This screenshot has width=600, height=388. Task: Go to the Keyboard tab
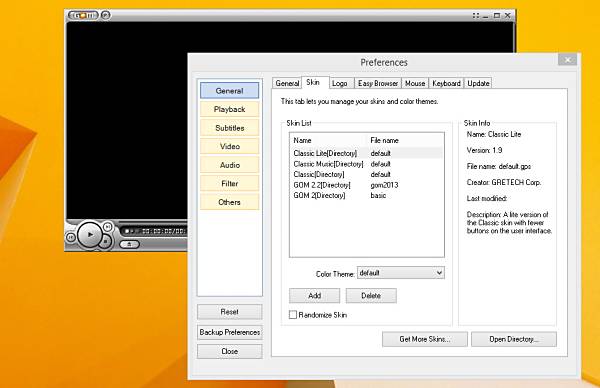446,83
